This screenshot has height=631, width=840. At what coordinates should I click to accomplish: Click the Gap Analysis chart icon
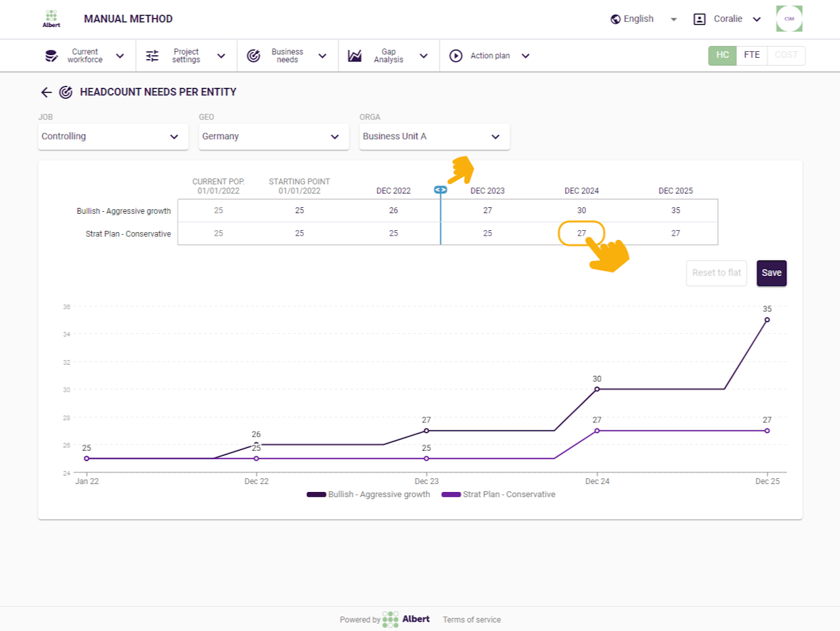[x=354, y=56]
